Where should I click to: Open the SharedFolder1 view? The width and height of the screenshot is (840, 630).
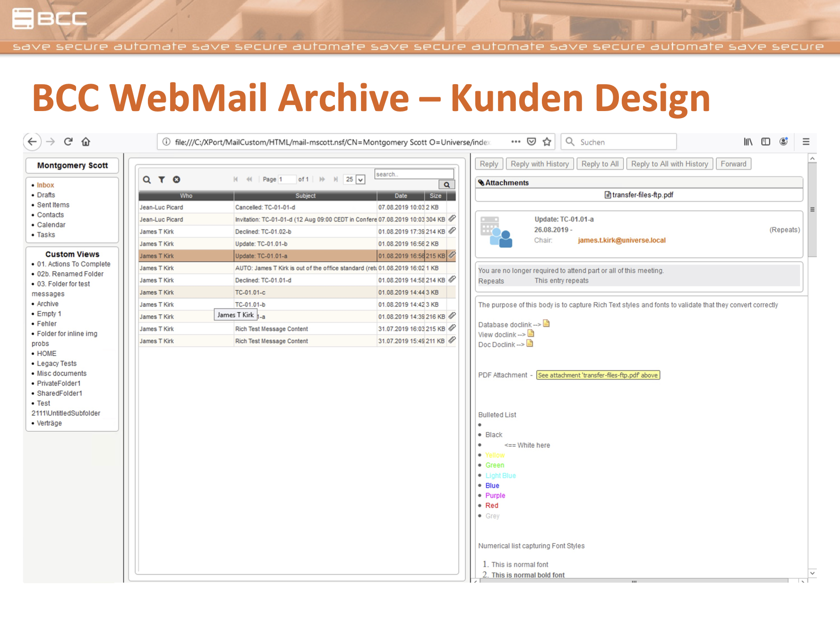pos(60,393)
